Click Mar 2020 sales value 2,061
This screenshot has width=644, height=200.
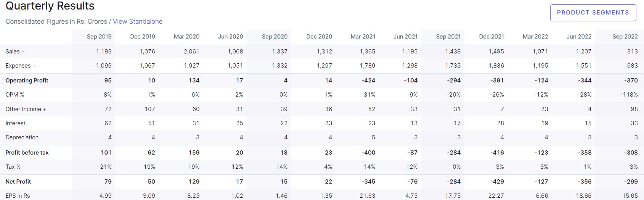191,52
